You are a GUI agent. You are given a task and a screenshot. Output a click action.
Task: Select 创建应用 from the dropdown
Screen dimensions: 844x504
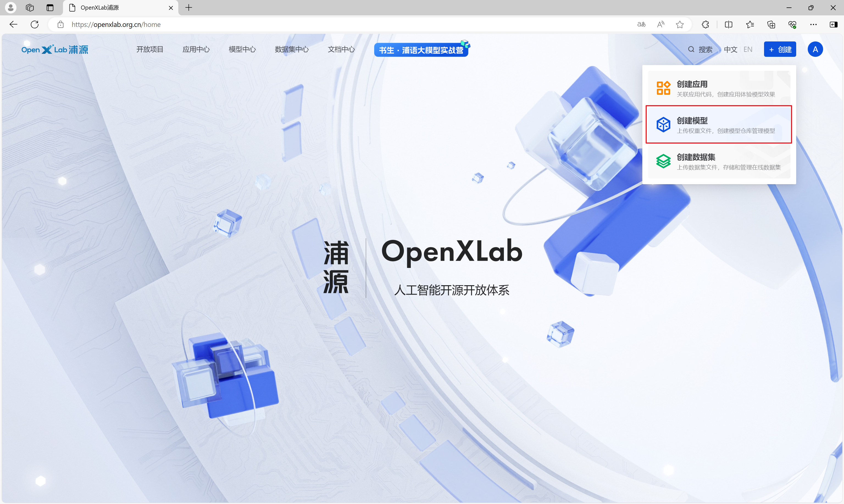(x=719, y=88)
